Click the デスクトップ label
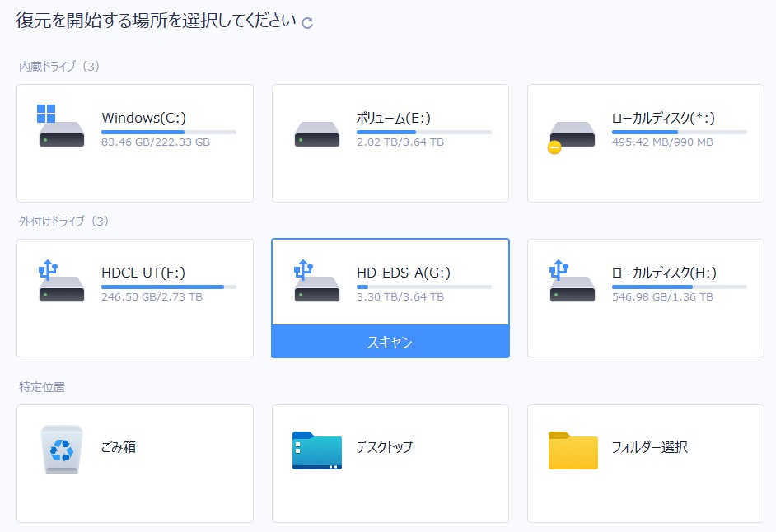The image size is (776, 532). pyautogui.click(x=385, y=447)
